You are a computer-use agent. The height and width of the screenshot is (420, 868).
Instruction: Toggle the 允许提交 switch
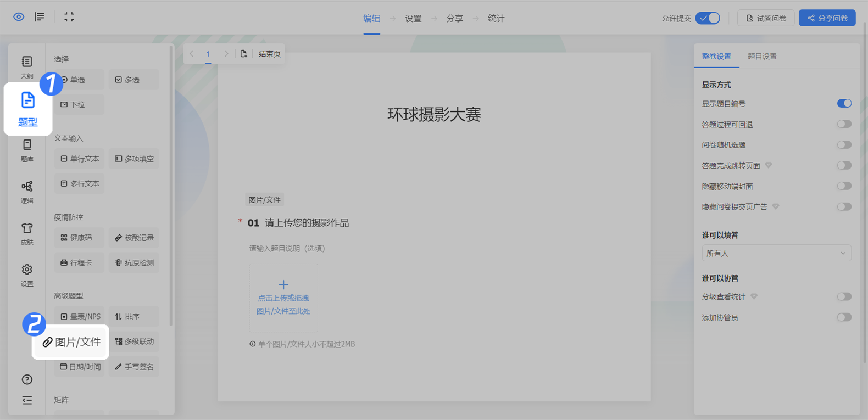[708, 18]
